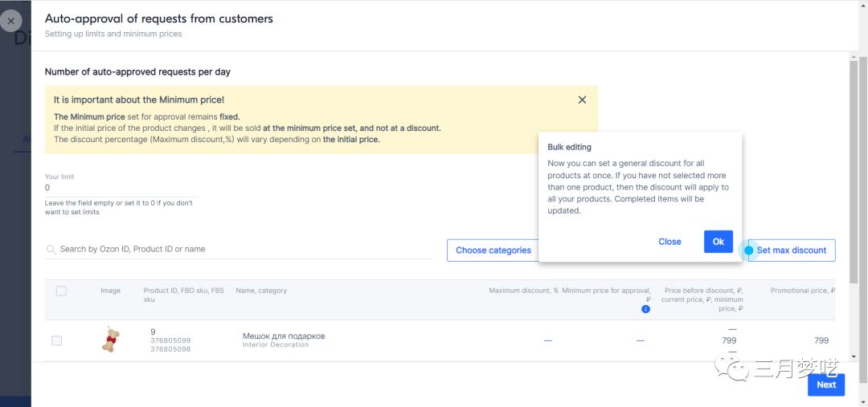Viewport: 868px width, 407px height.
Task: Click the info icon under Minimum price for approval
Action: (645, 309)
